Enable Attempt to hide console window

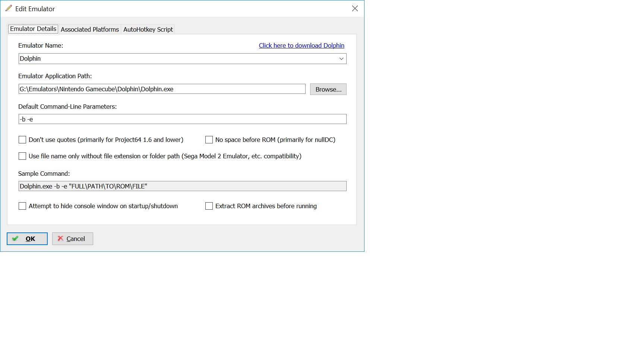pos(22,206)
